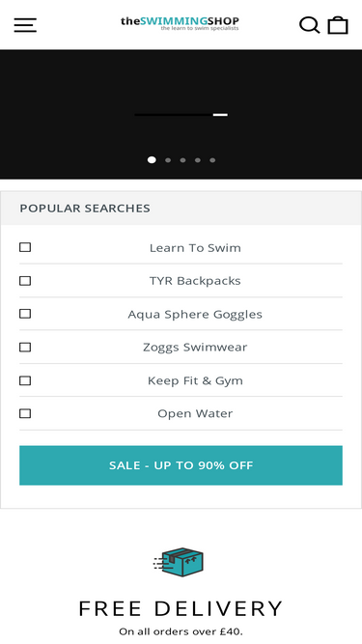Screen dimensions: 362x644
Task: Go to theSwimmingShop logo homepage
Action: pyautogui.click(x=180, y=23)
